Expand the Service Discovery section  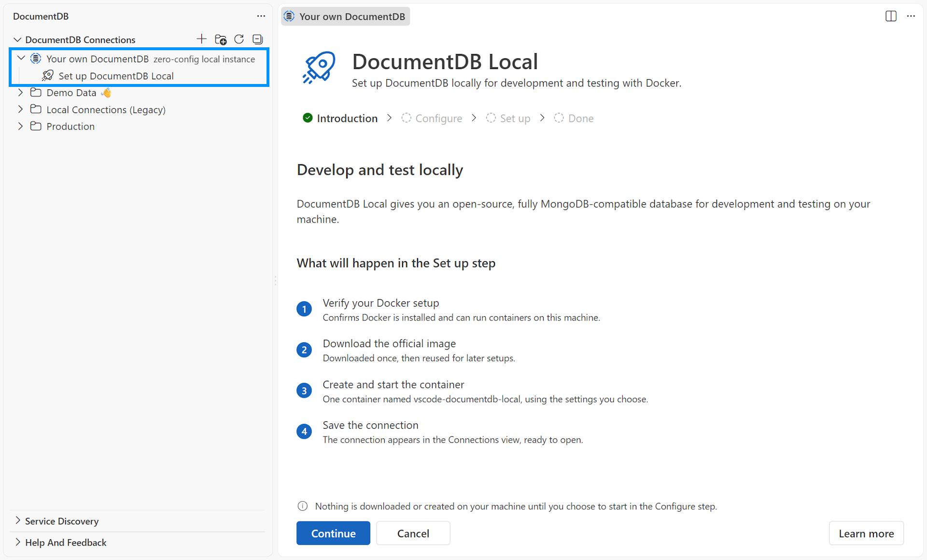18,520
